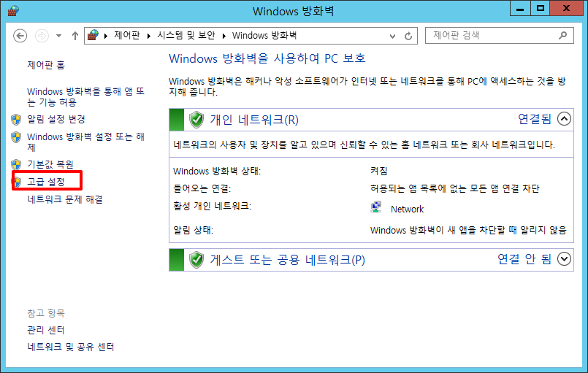Viewport: 588px width, 373px height.
Task: Click shield icon beside 기본값 복원
Action: click(x=16, y=164)
